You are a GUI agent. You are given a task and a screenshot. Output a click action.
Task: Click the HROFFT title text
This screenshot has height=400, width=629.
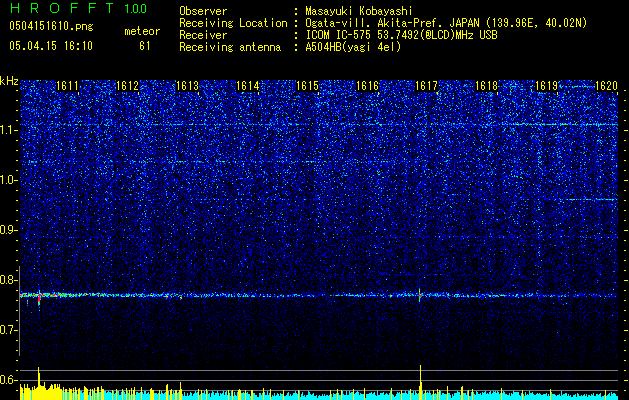coord(61,8)
